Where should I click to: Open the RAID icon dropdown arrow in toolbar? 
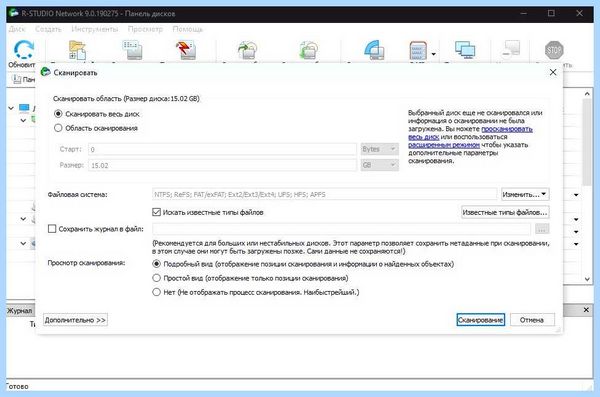tap(433, 54)
